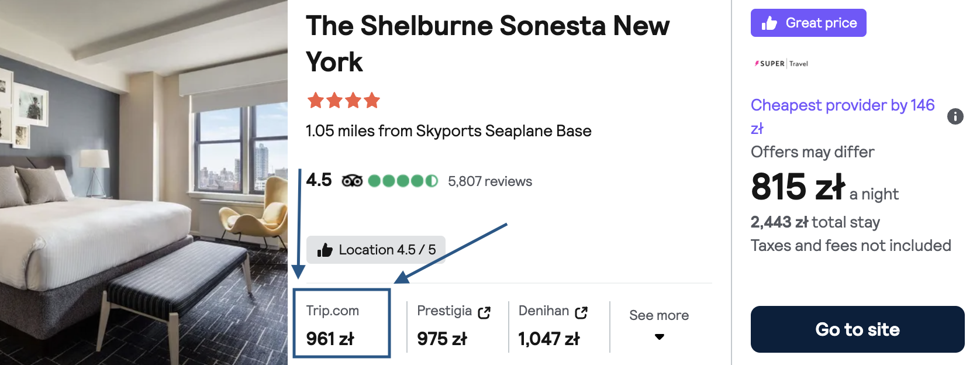Click the thumbs-up icon in Great price badge
This screenshot has width=980, height=365.
coord(769,23)
